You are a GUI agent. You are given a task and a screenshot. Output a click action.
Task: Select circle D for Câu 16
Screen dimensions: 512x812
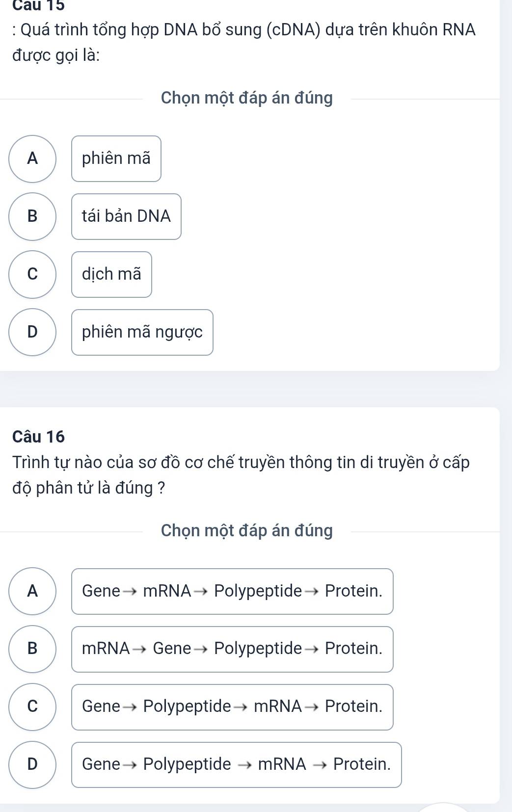tap(32, 765)
